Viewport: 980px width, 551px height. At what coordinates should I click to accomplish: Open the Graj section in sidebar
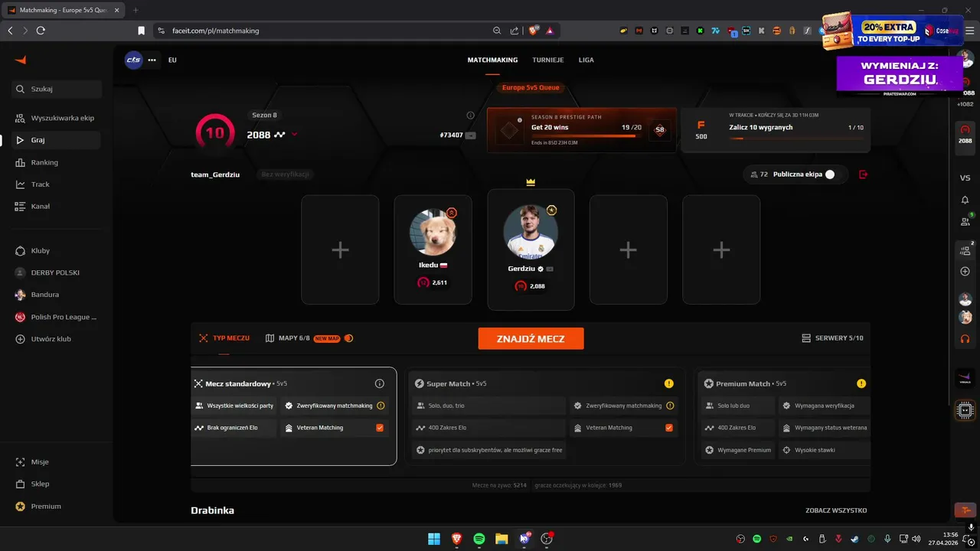[57, 140]
